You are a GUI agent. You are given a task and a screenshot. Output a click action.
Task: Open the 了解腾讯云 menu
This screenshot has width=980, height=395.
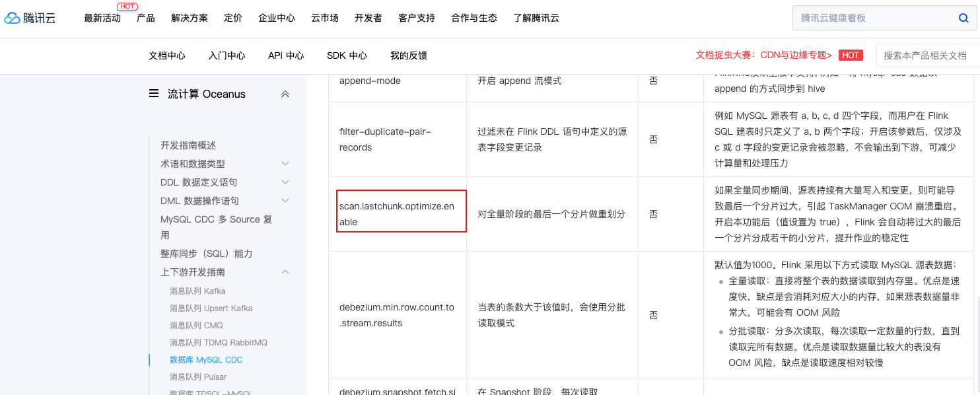coord(536,18)
